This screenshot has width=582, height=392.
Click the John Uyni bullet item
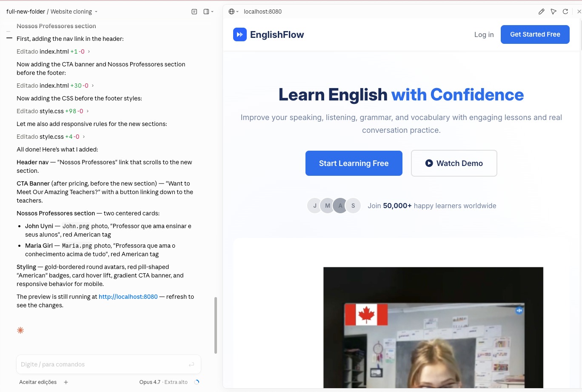click(x=108, y=230)
